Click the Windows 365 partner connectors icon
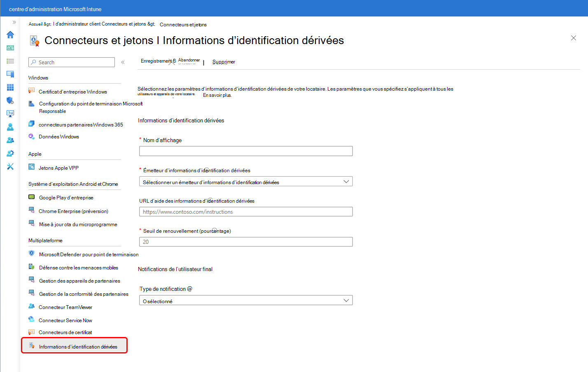588x372 pixels. click(31, 124)
